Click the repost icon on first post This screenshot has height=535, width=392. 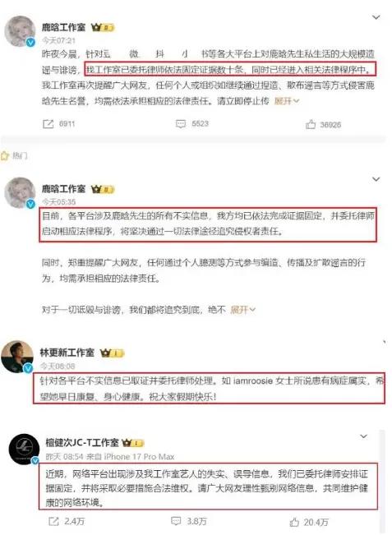pos(48,124)
